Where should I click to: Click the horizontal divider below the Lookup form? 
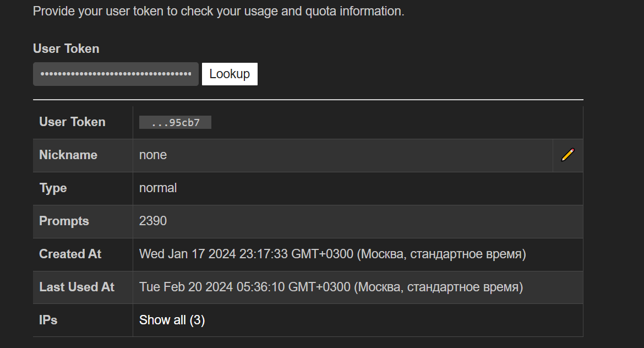click(308, 100)
